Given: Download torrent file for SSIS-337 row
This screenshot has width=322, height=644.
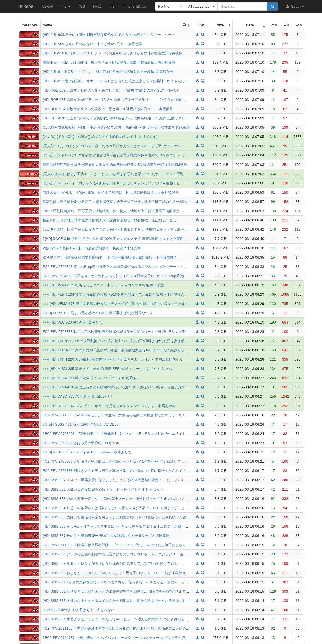Looking at the screenshot, I should 197,480.
